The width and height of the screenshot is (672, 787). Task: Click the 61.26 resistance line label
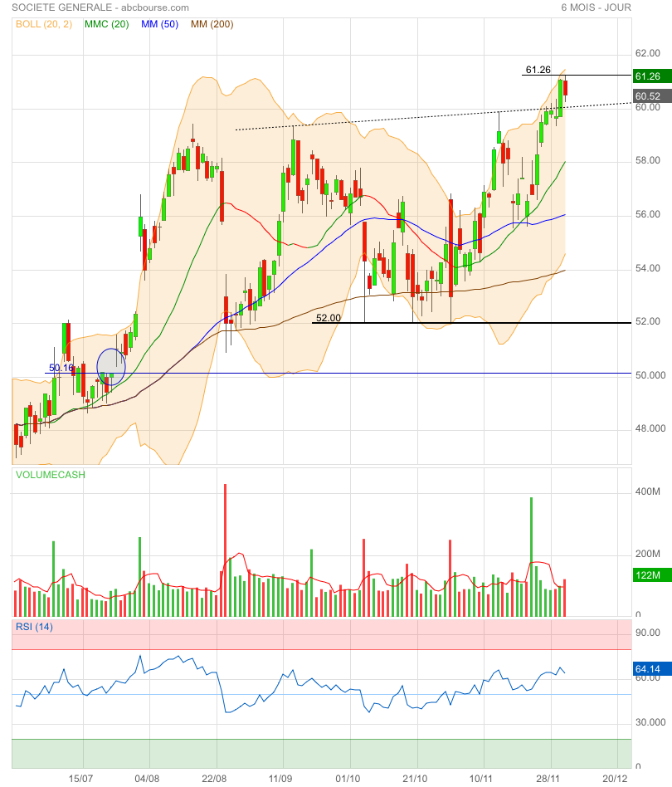coord(538,70)
